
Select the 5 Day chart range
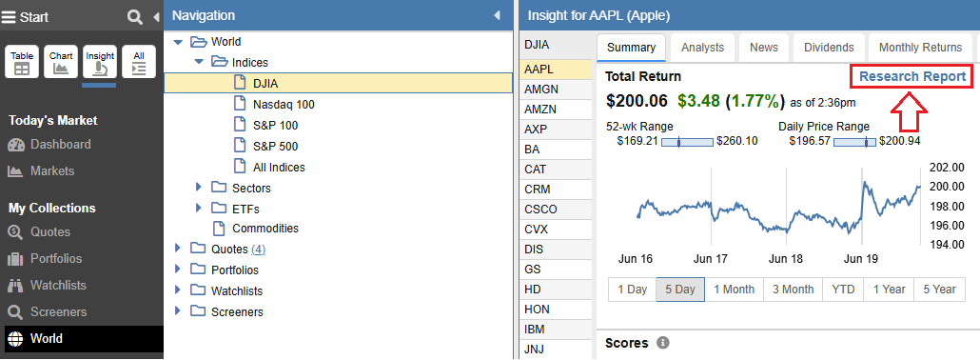coord(680,290)
